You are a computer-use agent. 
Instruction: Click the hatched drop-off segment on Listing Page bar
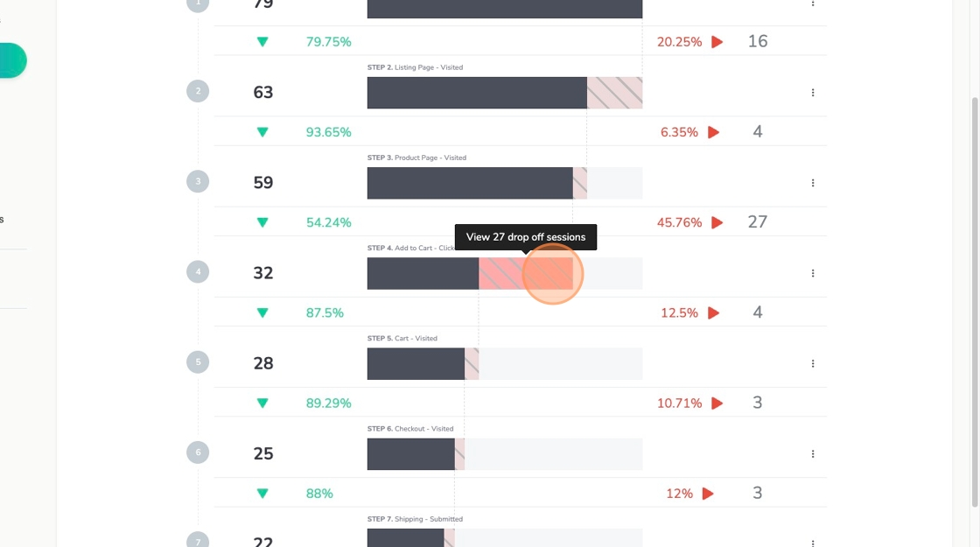tap(614, 93)
